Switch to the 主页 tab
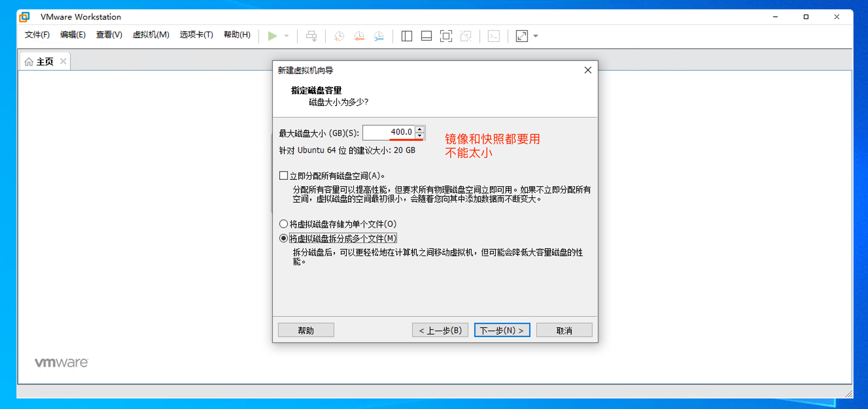The image size is (868, 409). [44, 61]
